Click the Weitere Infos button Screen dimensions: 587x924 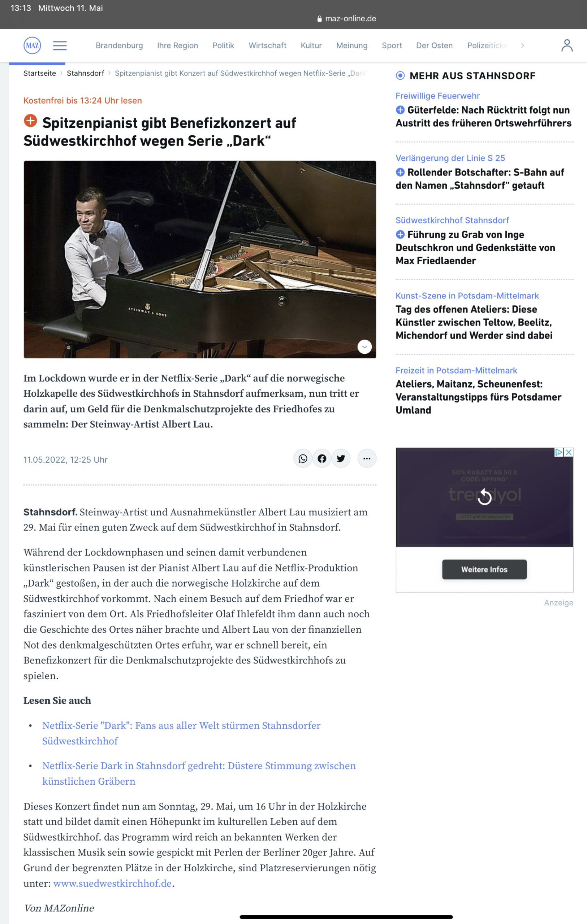coord(484,570)
